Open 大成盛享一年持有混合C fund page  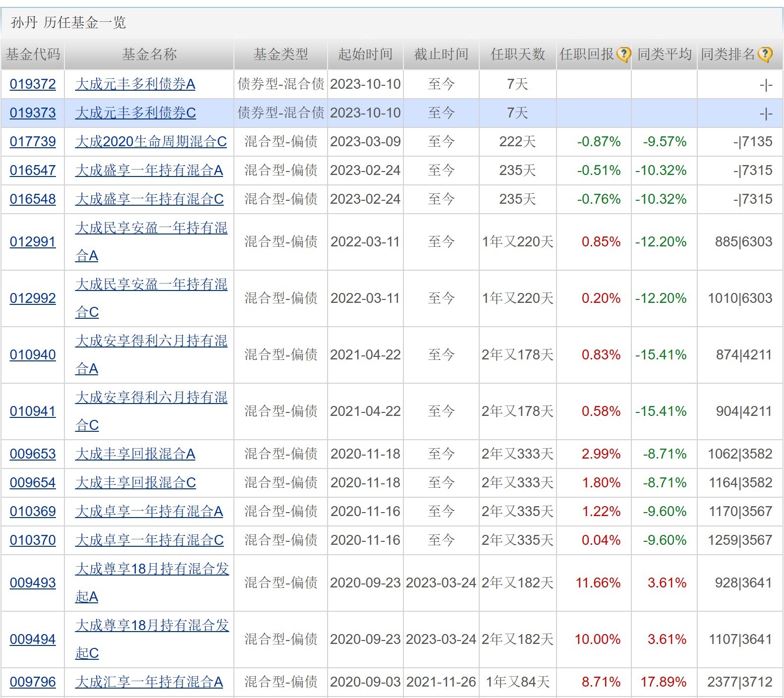pos(149,199)
